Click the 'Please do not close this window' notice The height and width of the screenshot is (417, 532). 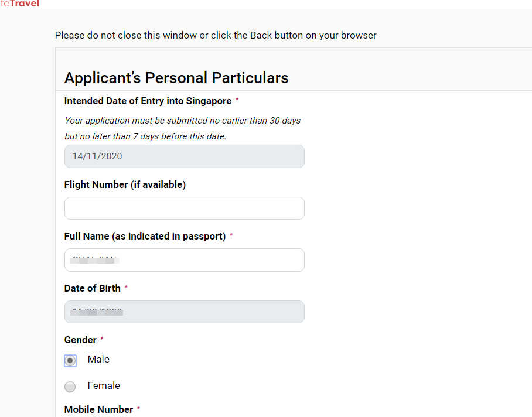216,35
